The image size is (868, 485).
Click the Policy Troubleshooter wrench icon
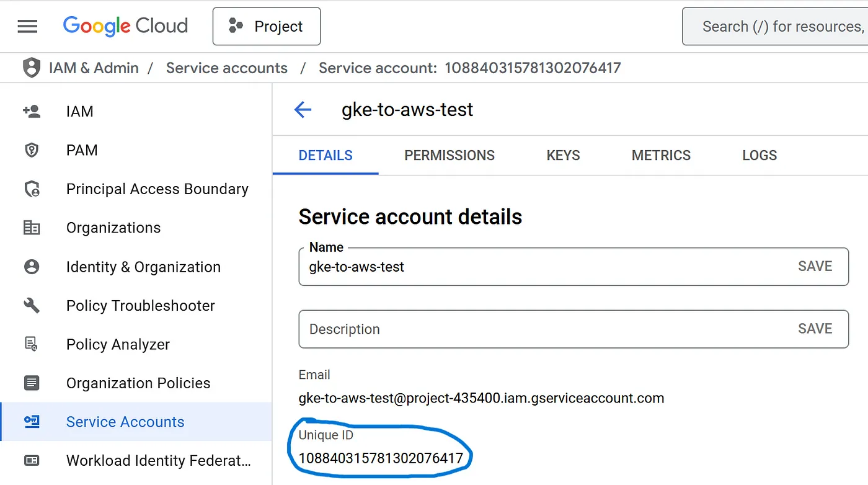pos(31,305)
